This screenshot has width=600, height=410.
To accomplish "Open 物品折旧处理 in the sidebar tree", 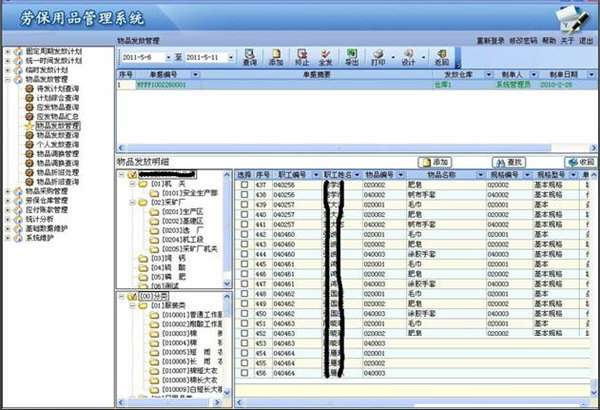I will click(57, 172).
